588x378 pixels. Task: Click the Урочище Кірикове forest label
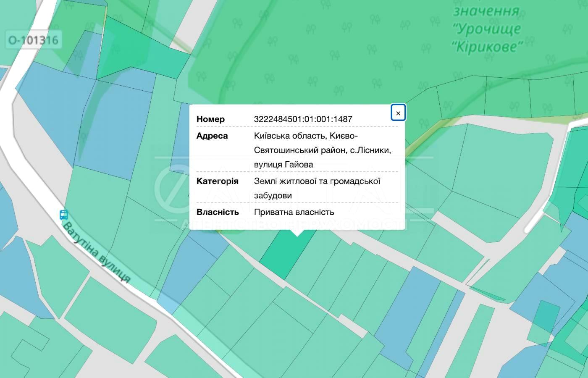(x=487, y=37)
